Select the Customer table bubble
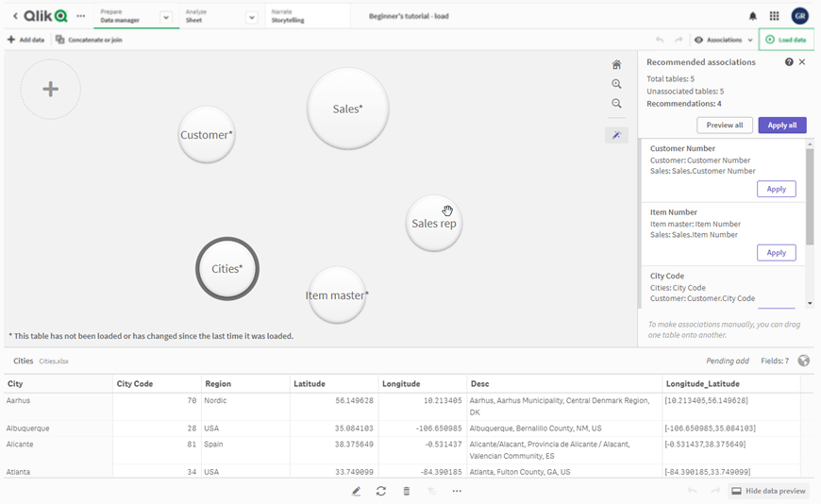 tap(207, 135)
